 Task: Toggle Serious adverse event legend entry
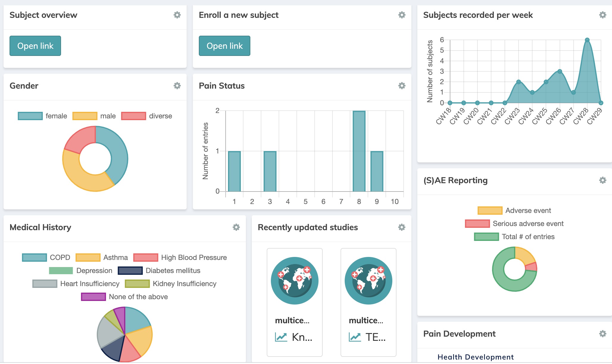tap(515, 224)
